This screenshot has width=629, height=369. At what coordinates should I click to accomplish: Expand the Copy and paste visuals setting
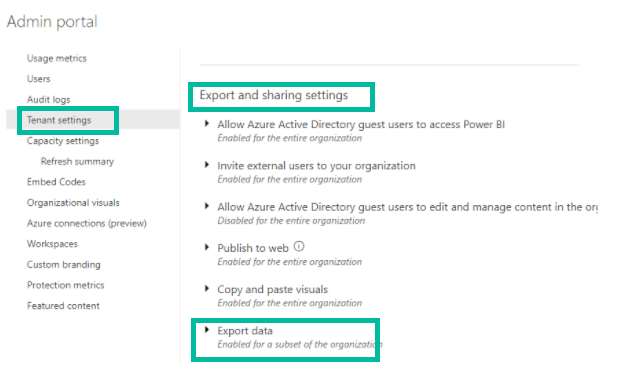coord(207,289)
